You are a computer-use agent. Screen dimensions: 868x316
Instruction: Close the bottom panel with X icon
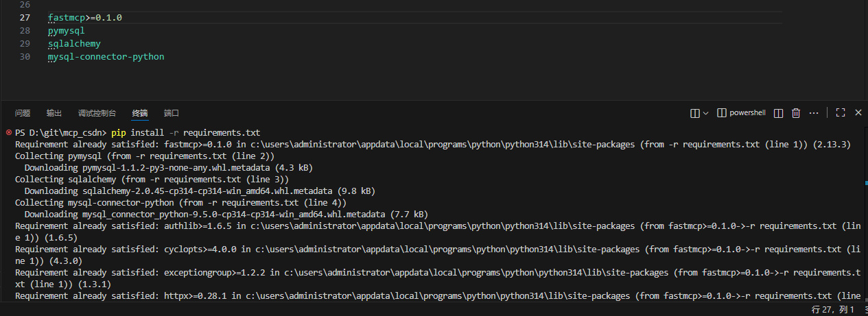click(x=858, y=113)
